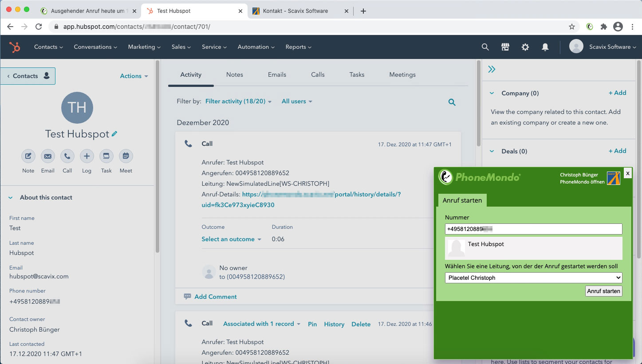Image resolution: width=642 pixels, height=364 pixels.
Task: Collapse About this contact section
Action: pos(11,198)
